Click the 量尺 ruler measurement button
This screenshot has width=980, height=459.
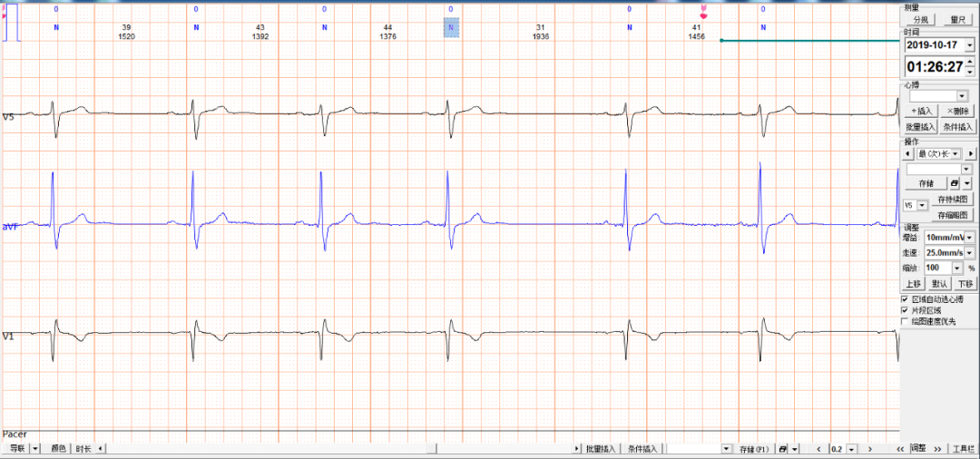click(x=958, y=20)
